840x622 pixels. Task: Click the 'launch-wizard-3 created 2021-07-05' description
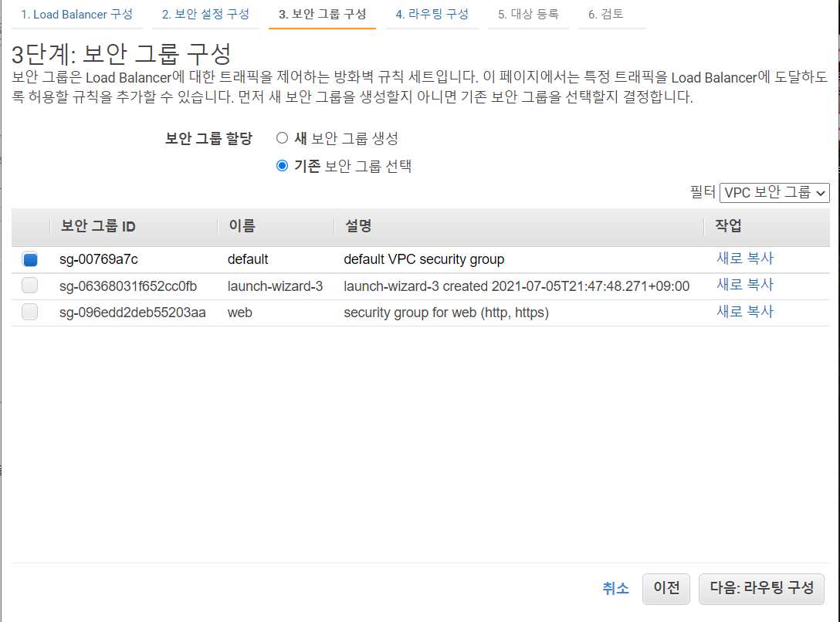coord(517,286)
